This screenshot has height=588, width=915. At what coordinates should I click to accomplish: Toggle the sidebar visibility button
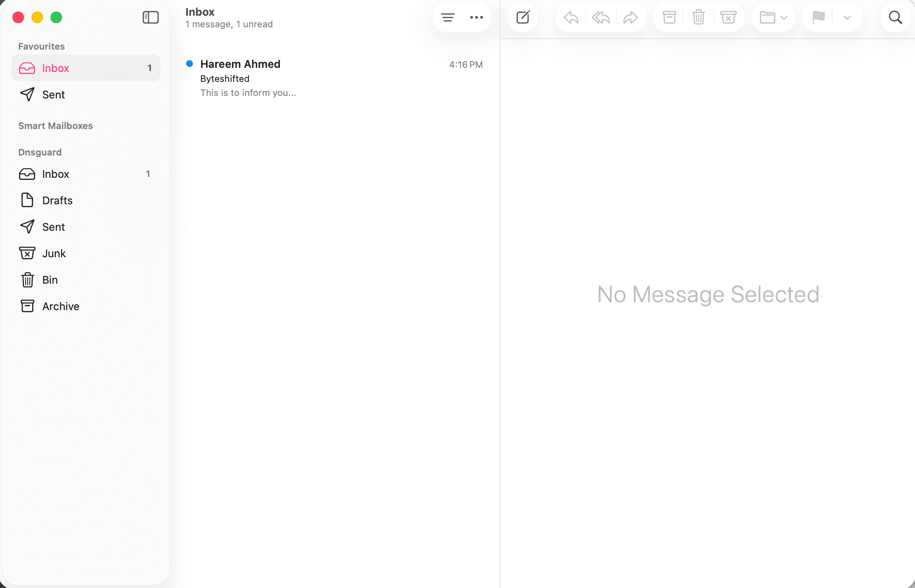(151, 17)
